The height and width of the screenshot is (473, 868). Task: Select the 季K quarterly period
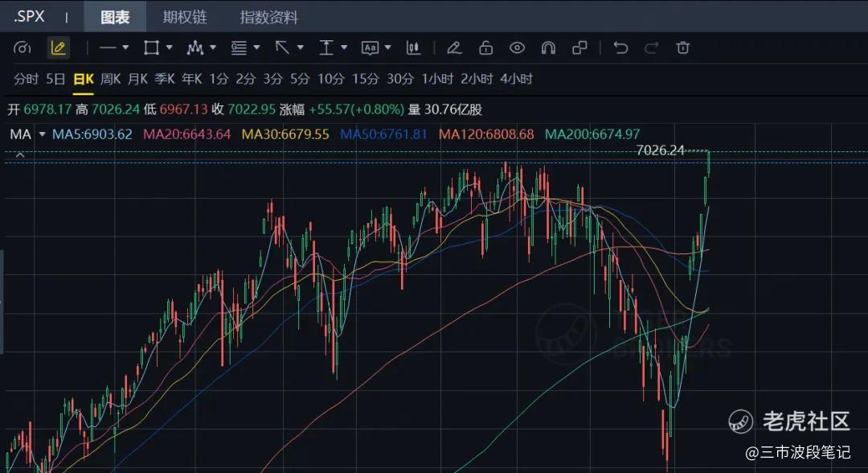click(x=165, y=79)
